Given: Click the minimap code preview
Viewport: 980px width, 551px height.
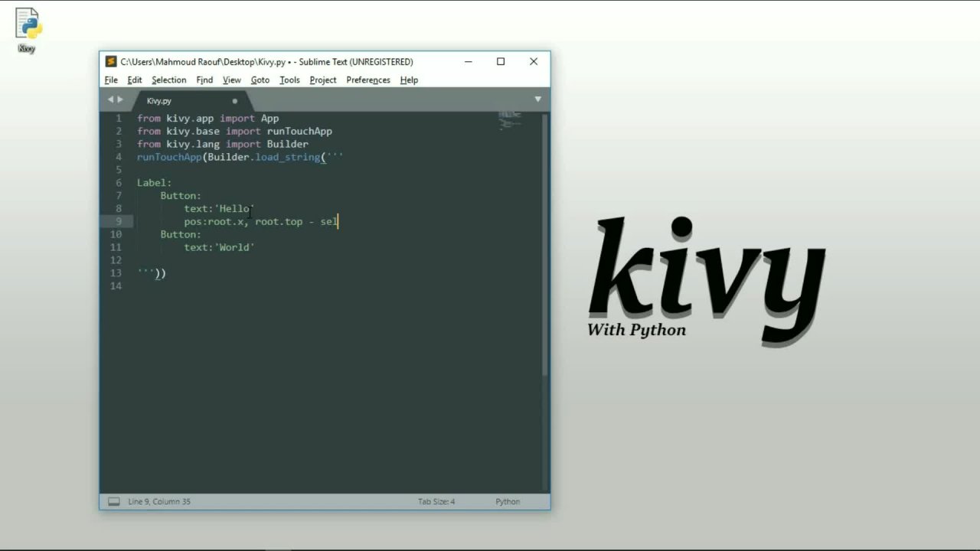Looking at the screenshot, I should (510, 121).
